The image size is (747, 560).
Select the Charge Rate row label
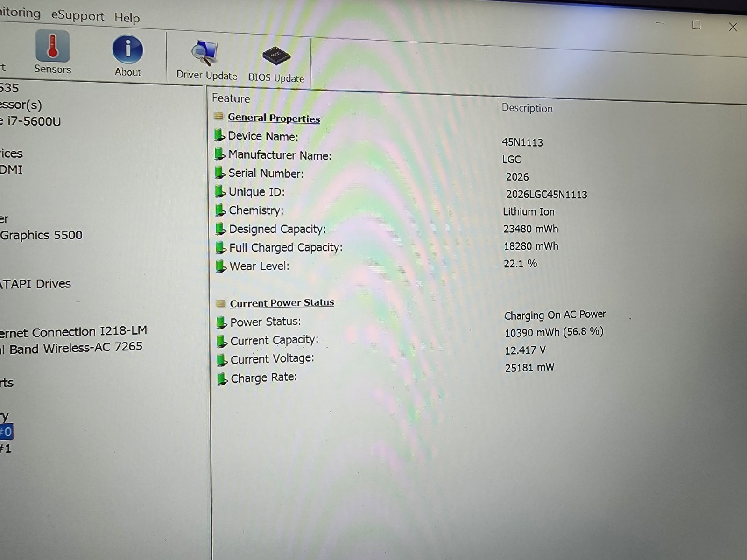pyautogui.click(x=263, y=378)
